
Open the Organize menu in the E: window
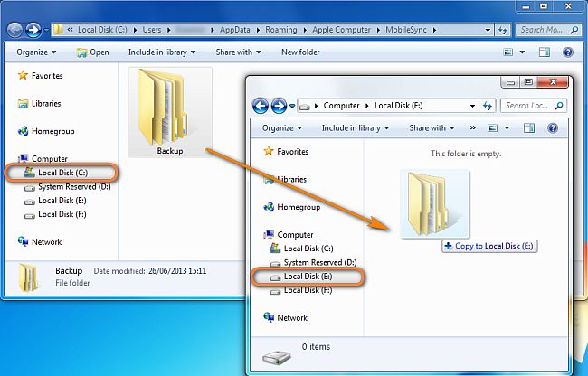282,128
